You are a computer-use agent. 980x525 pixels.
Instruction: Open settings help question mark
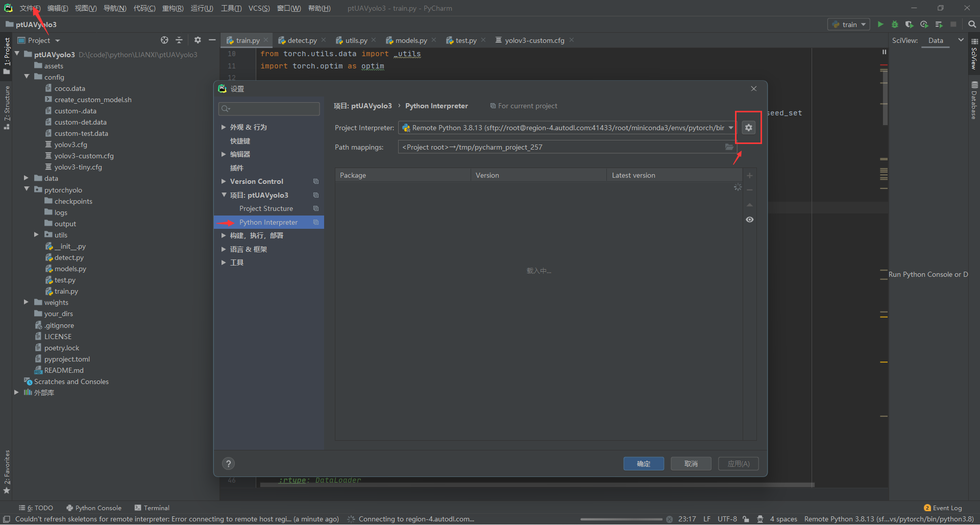229,464
